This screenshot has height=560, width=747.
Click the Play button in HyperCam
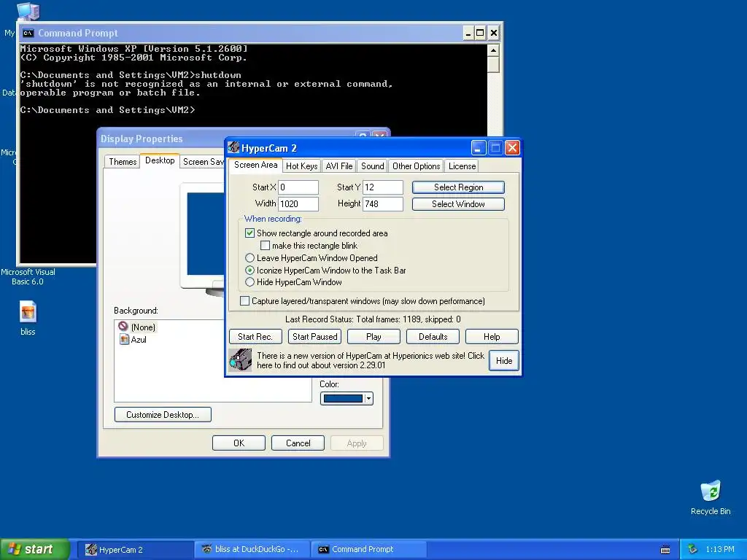click(373, 336)
